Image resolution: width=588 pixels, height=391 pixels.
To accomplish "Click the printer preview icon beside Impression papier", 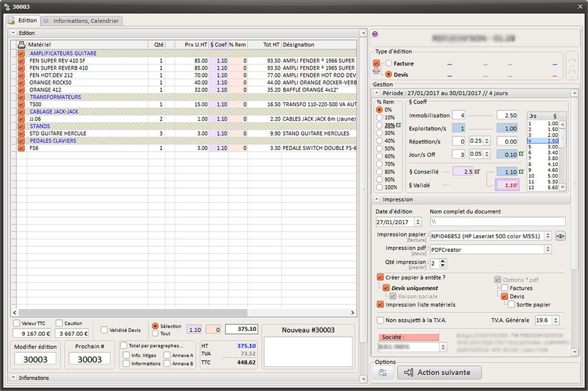I will tap(560, 236).
